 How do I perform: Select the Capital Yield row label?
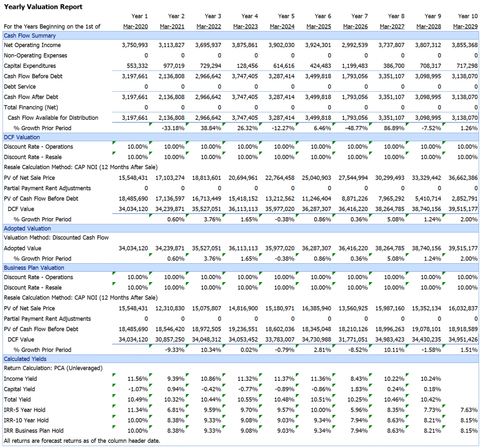point(19,389)
